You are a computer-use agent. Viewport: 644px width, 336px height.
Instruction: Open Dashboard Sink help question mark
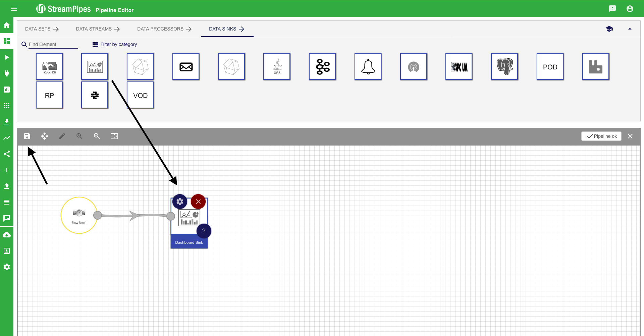(204, 231)
